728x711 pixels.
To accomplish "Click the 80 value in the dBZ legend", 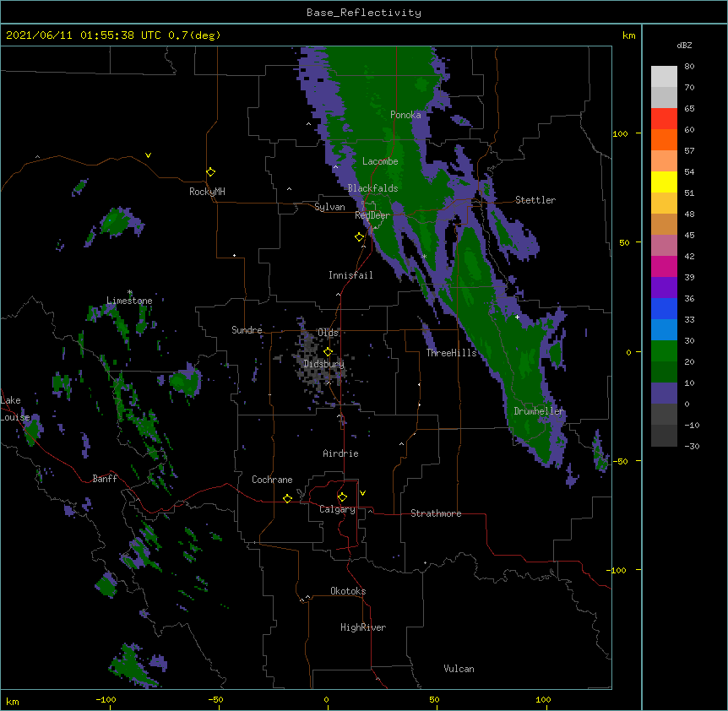I will coord(689,67).
